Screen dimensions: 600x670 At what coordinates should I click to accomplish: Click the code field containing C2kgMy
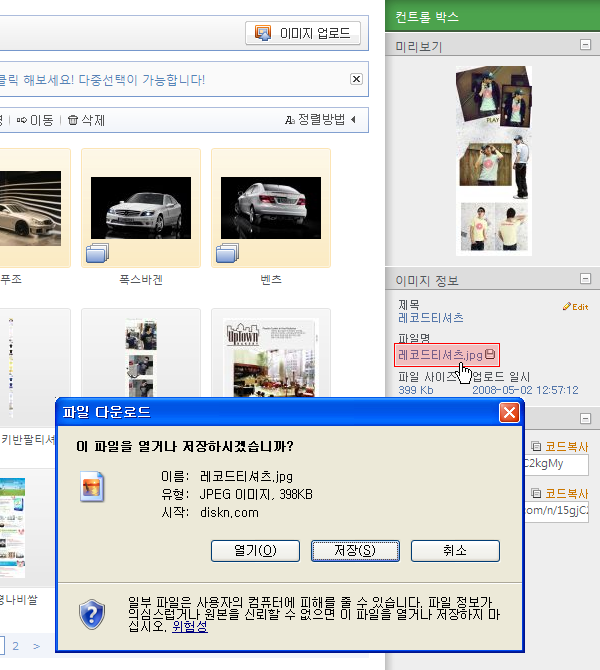(556, 464)
